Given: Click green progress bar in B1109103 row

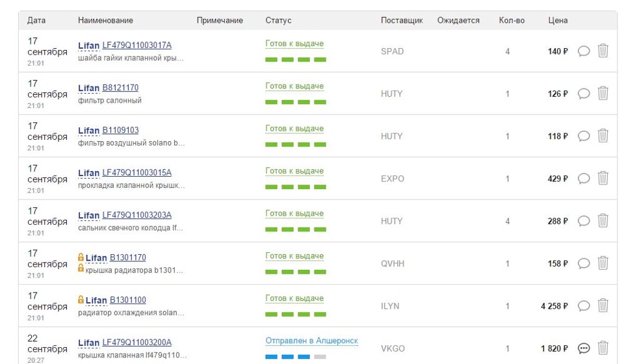Looking at the screenshot, I should [x=296, y=144].
